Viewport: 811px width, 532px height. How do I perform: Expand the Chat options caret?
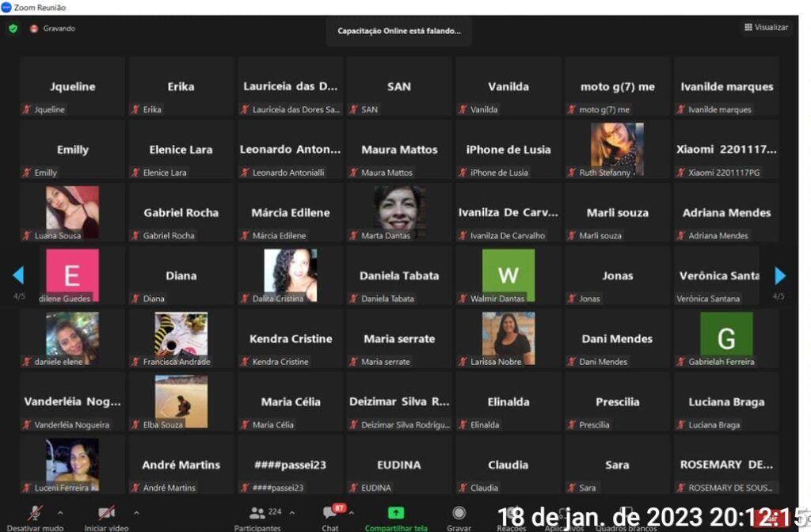(x=352, y=513)
